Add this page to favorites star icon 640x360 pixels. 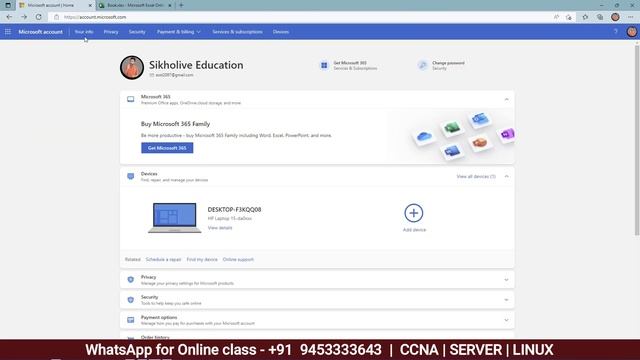tap(569, 17)
